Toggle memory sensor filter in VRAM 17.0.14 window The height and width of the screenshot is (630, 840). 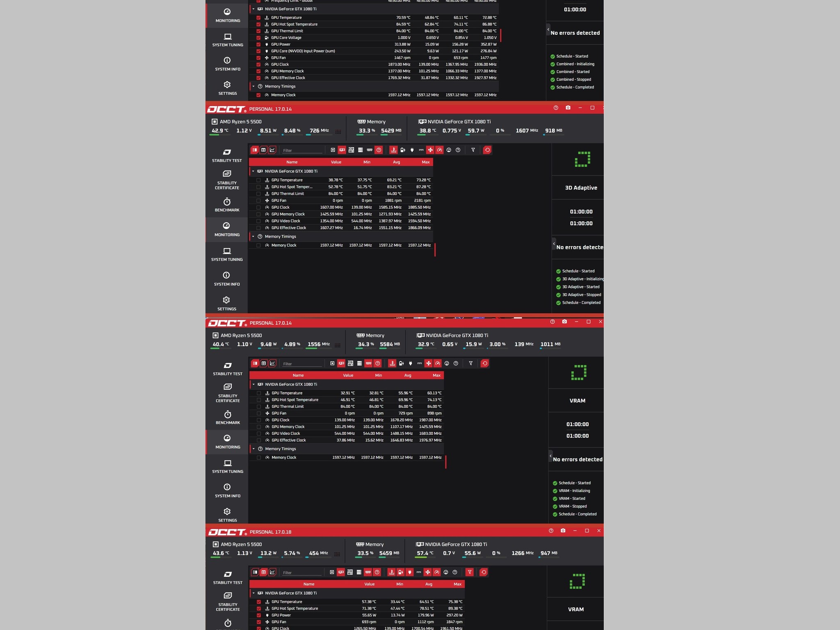click(x=368, y=363)
